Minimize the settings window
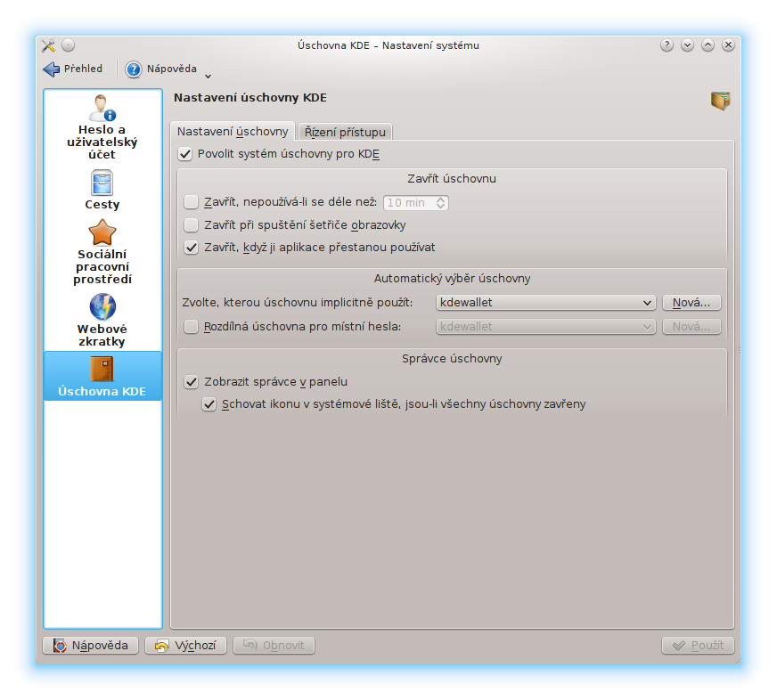The height and width of the screenshot is (700, 777). tap(687, 45)
